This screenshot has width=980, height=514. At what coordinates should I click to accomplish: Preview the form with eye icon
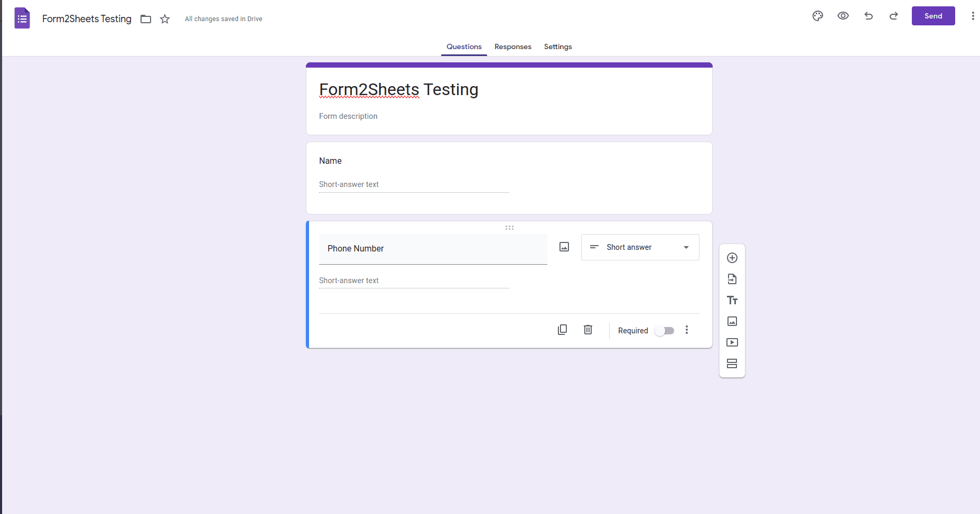[x=843, y=16]
